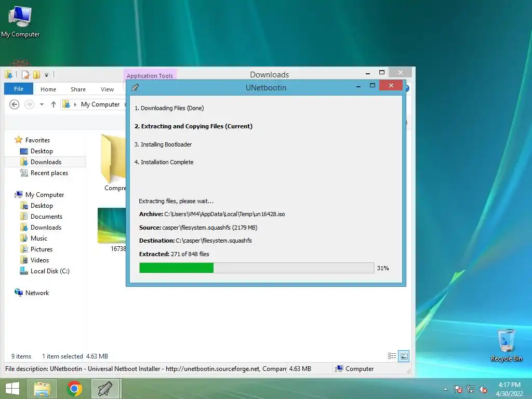This screenshot has height=399, width=532.
Task: Select Favorites in the navigation pane
Action: coord(37,140)
